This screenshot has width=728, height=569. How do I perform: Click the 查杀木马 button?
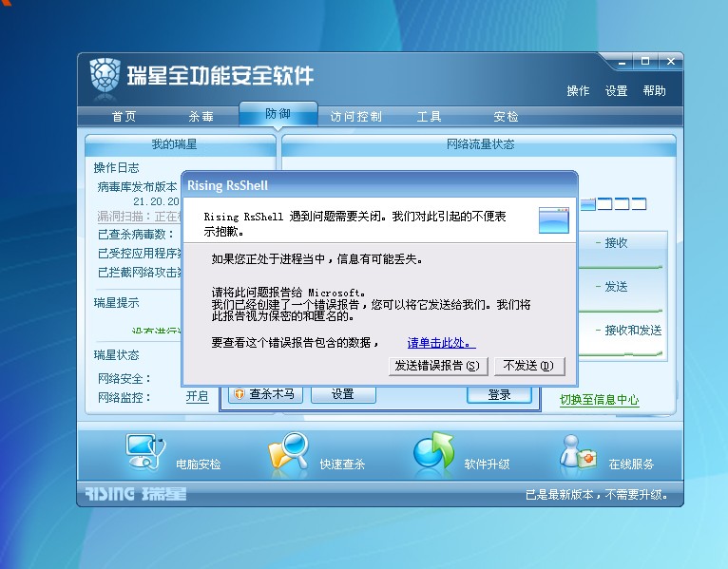[265, 394]
